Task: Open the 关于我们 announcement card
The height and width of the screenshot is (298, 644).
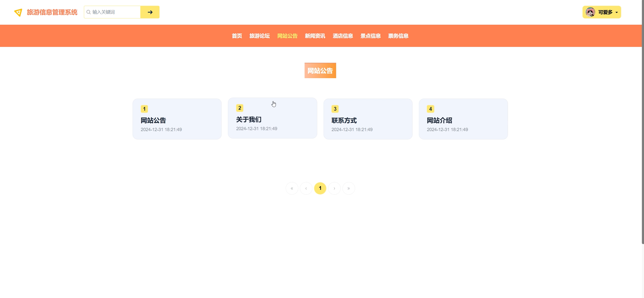Action: coord(272,118)
